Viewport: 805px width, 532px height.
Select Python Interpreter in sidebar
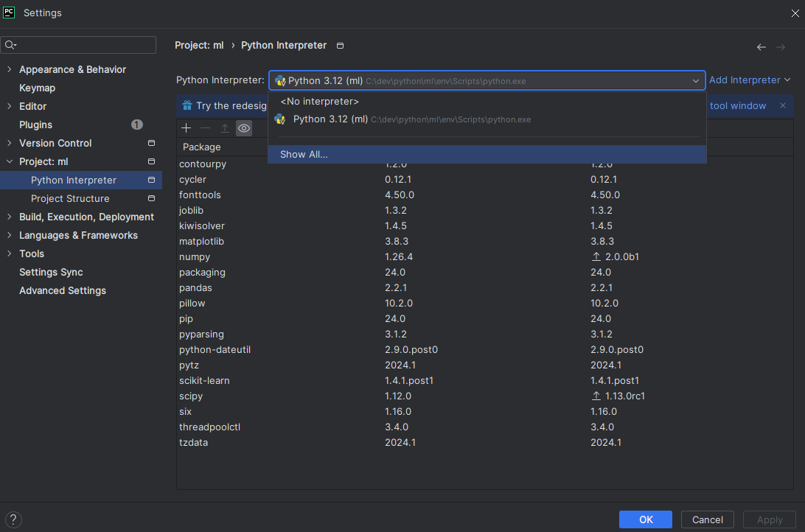(81, 180)
